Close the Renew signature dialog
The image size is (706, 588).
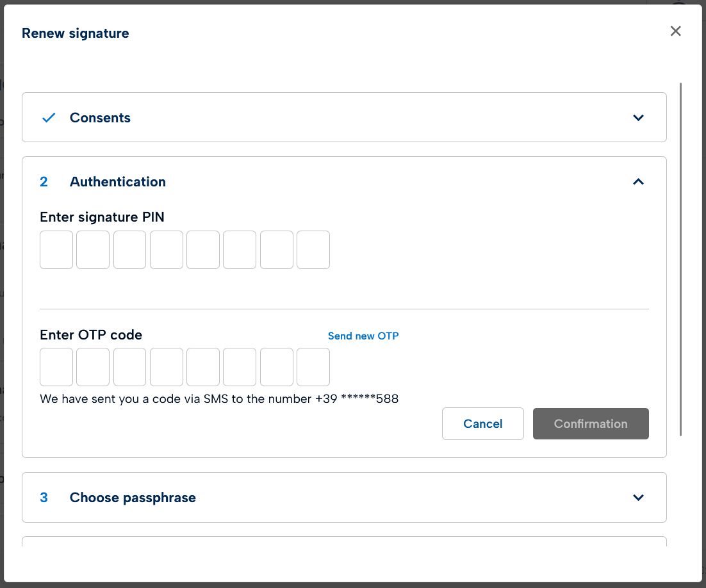tap(675, 31)
